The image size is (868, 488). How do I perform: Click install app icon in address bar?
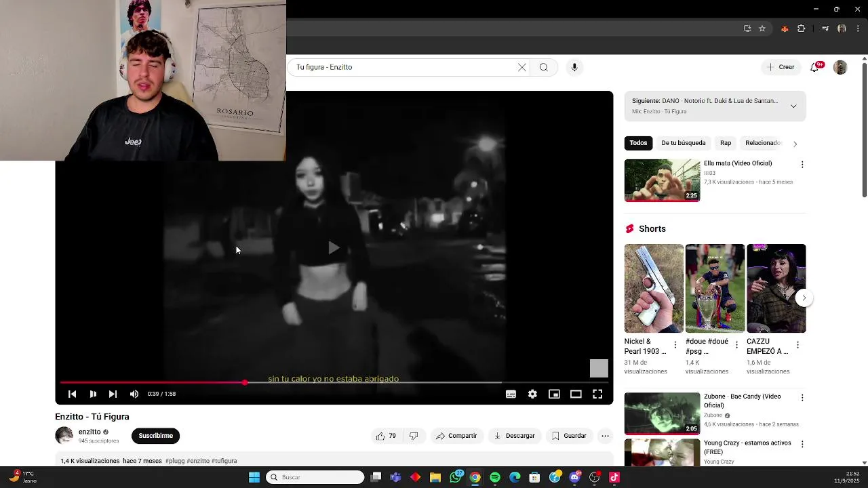pyautogui.click(x=747, y=28)
